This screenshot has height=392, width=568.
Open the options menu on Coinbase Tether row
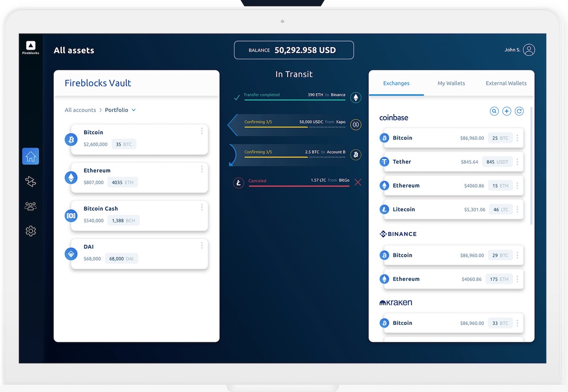pos(517,162)
